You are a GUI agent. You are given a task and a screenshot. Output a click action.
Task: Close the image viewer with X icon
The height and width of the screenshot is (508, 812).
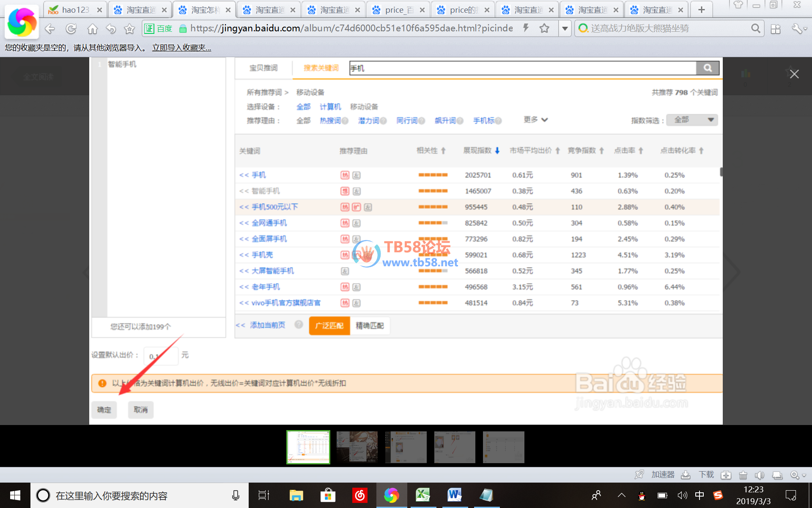coord(794,74)
